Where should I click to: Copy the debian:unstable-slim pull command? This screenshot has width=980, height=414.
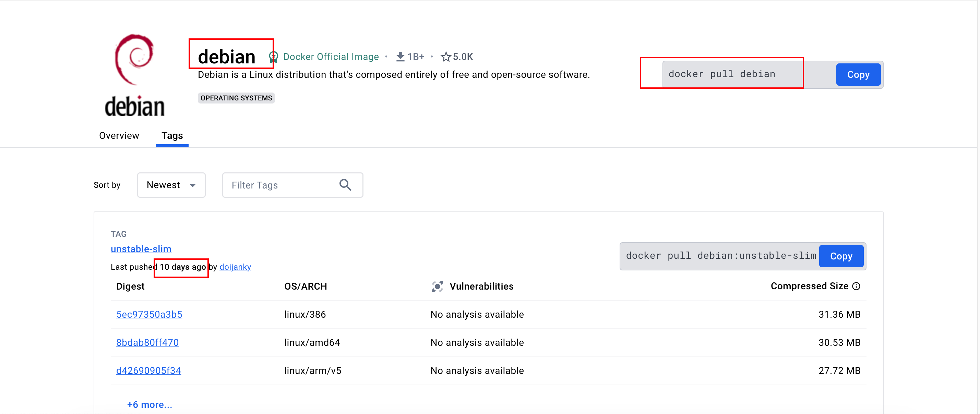[x=841, y=256]
